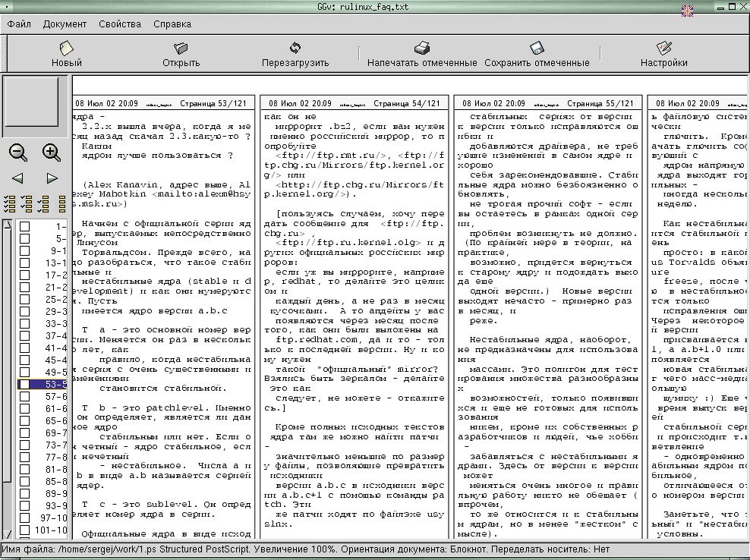Select page list row 17-2
Image resolution: width=750 pixels, height=560 pixels.
42,275
